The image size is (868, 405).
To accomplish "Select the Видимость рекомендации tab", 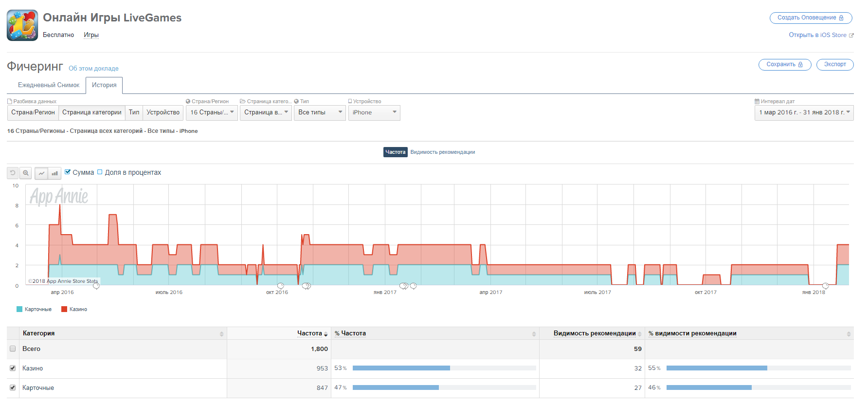I will click(x=442, y=152).
